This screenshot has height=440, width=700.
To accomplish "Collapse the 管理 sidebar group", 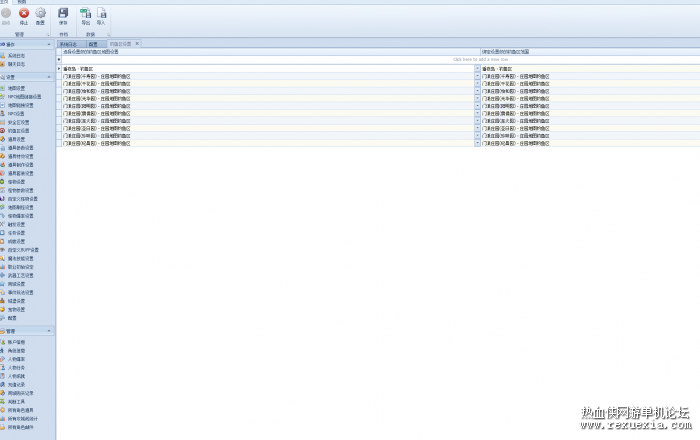I will pos(49,331).
